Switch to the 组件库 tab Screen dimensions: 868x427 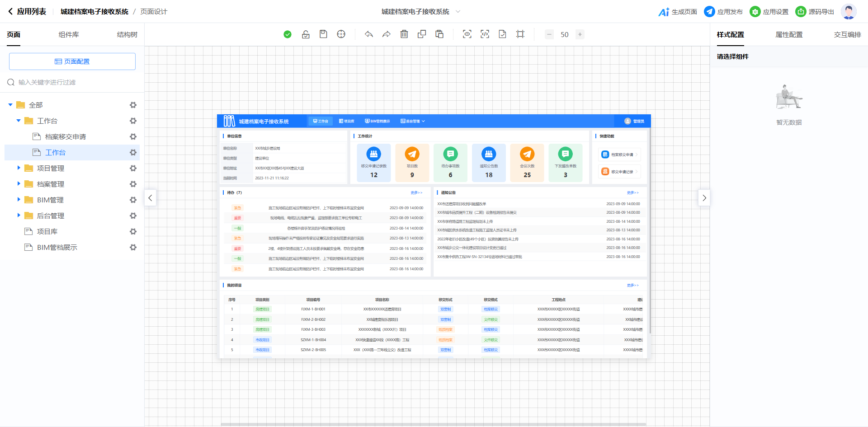coord(69,35)
